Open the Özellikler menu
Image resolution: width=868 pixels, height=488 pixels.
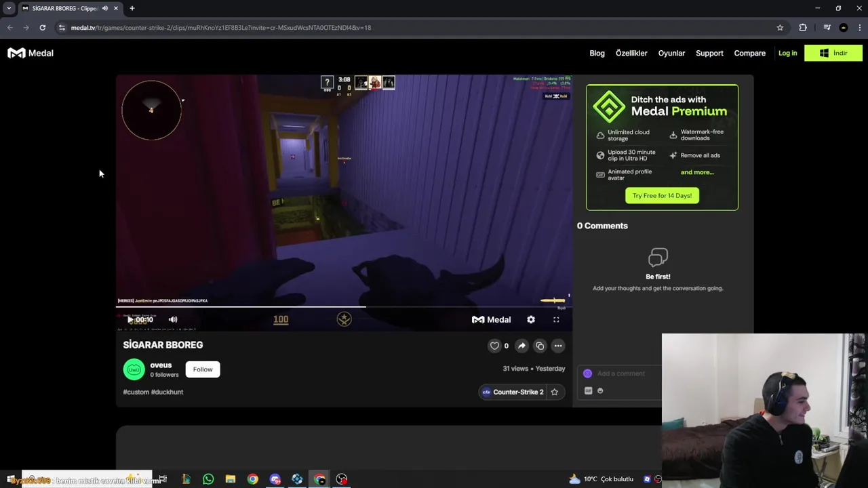[631, 53]
